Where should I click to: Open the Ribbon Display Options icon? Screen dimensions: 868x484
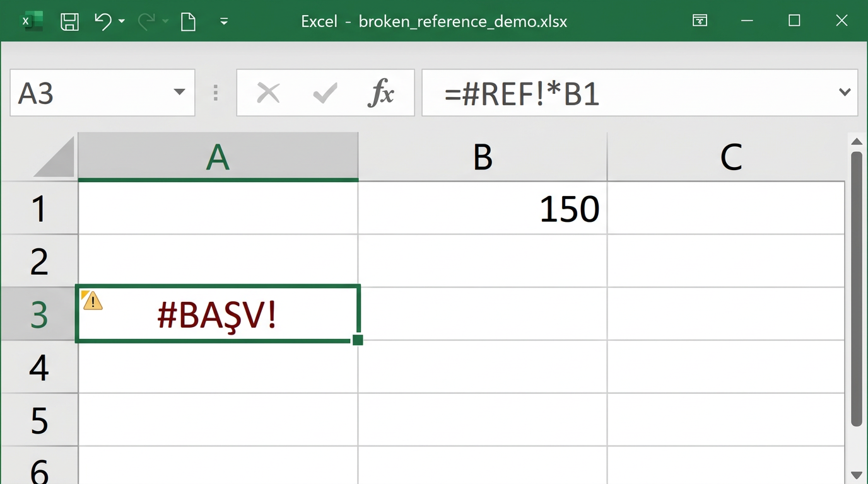click(x=700, y=21)
